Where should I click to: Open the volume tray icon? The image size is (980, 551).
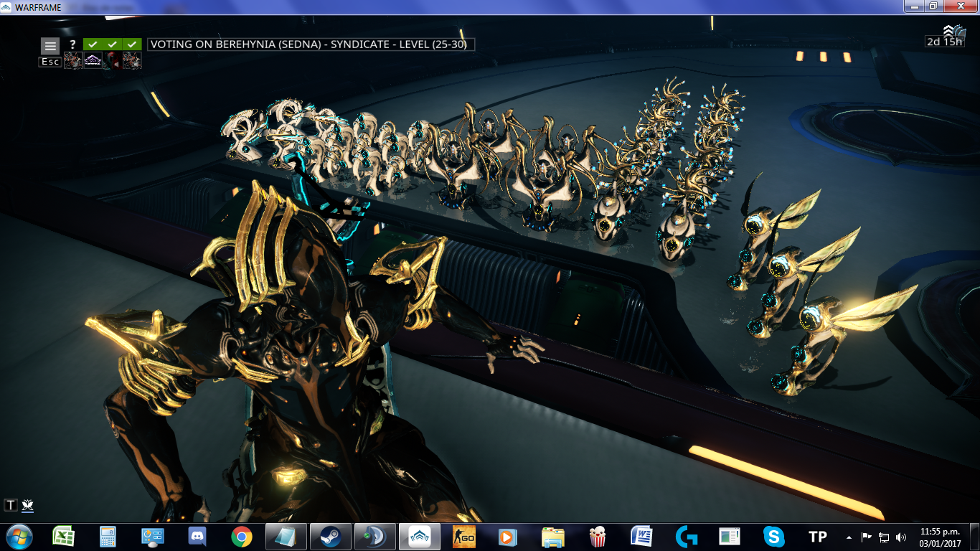(x=901, y=537)
